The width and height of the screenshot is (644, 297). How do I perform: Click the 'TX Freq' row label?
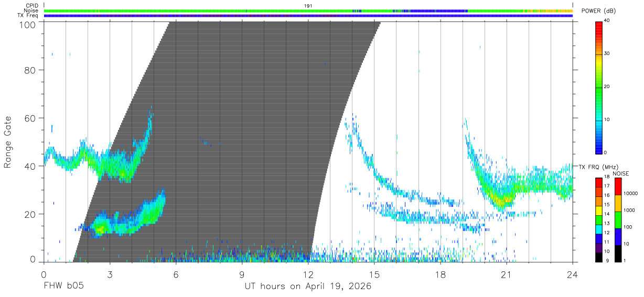point(28,16)
